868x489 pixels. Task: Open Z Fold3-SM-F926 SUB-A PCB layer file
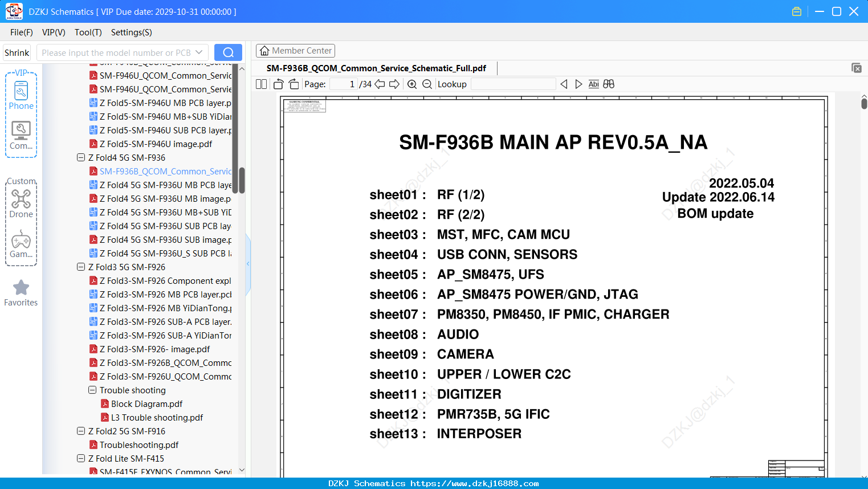click(160, 322)
